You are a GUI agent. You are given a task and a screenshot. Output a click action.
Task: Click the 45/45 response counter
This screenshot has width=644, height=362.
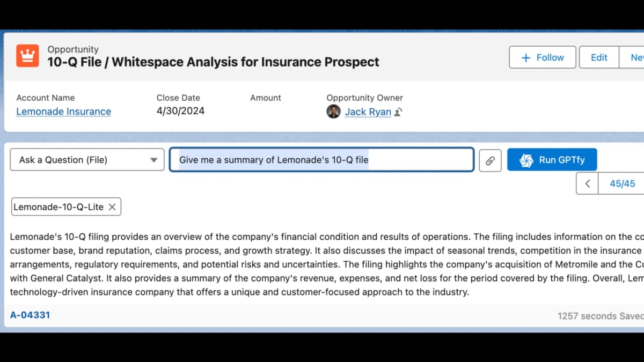coord(621,183)
